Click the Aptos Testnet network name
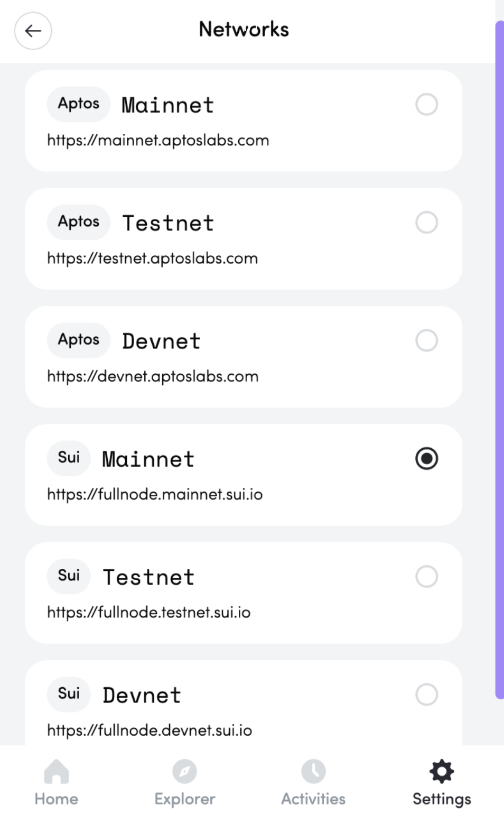Image resolution: width=504 pixels, height=814 pixels. (168, 223)
